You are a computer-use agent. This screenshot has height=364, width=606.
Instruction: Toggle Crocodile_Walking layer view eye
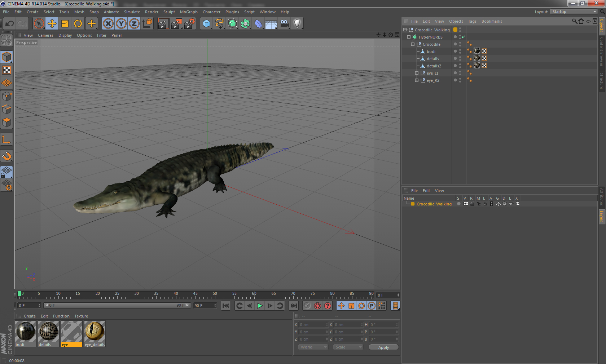[466, 204]
